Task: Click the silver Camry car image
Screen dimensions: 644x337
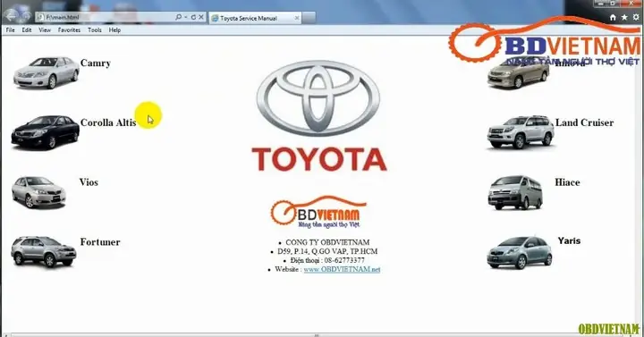Action: point(46,72)
